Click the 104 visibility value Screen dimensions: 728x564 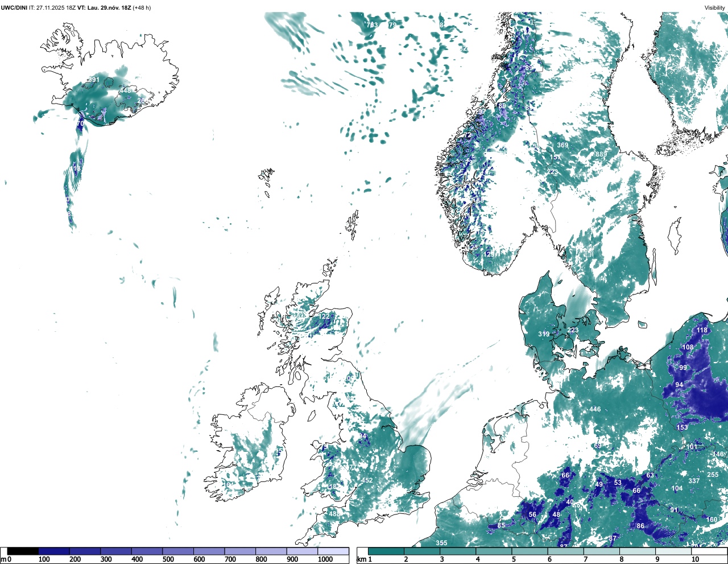pyautogui.click(x=677, y=488)
